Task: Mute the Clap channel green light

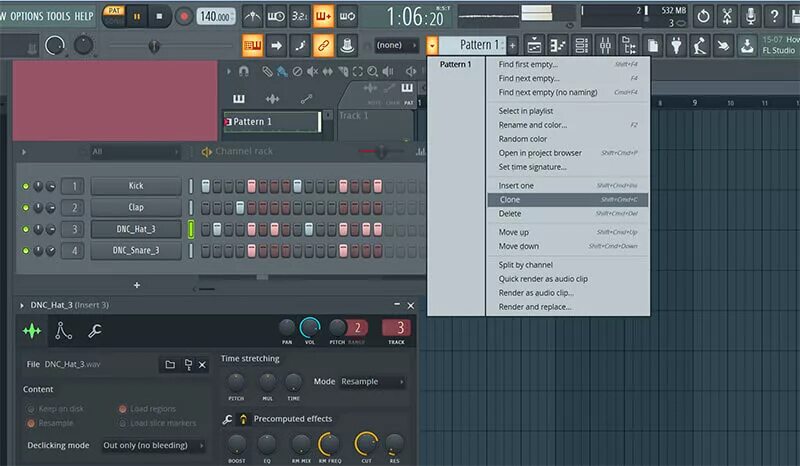Action: pos(26,208)
